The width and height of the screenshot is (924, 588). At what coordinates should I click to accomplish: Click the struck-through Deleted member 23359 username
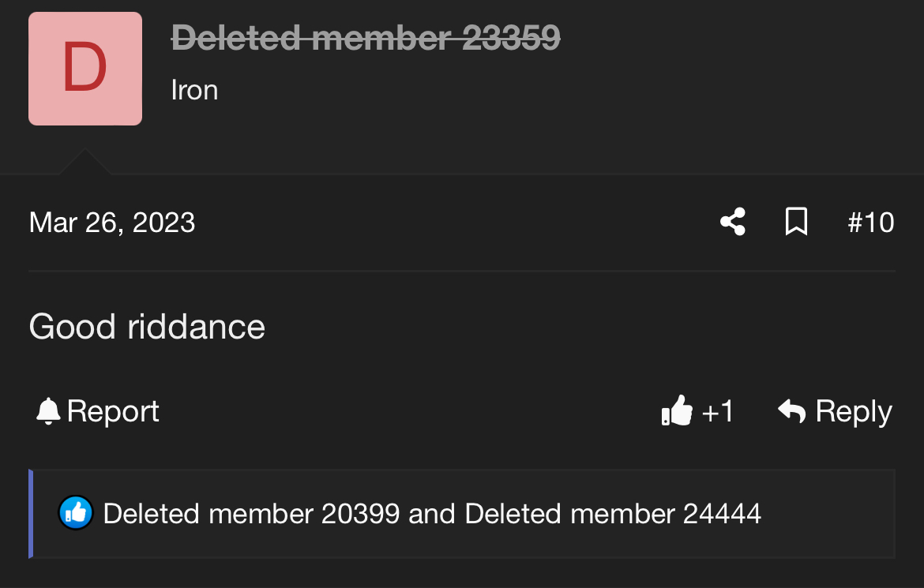point(366,37)
